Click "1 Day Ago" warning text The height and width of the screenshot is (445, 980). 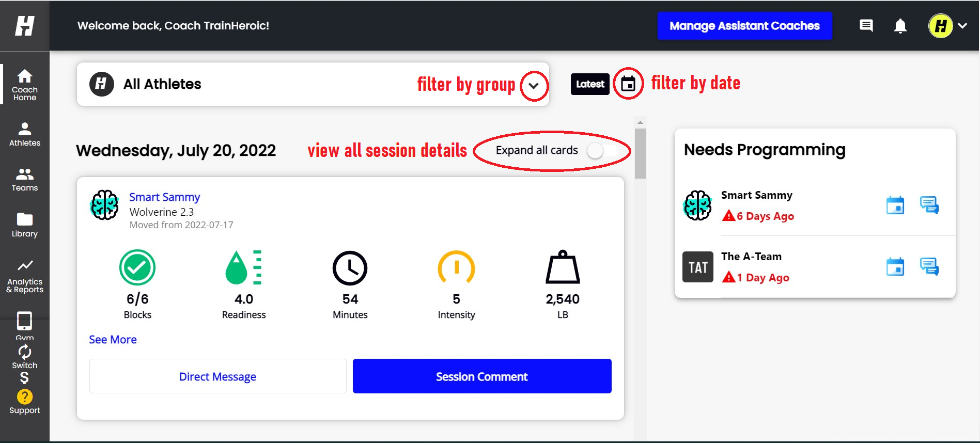click(x=763, y=278)
